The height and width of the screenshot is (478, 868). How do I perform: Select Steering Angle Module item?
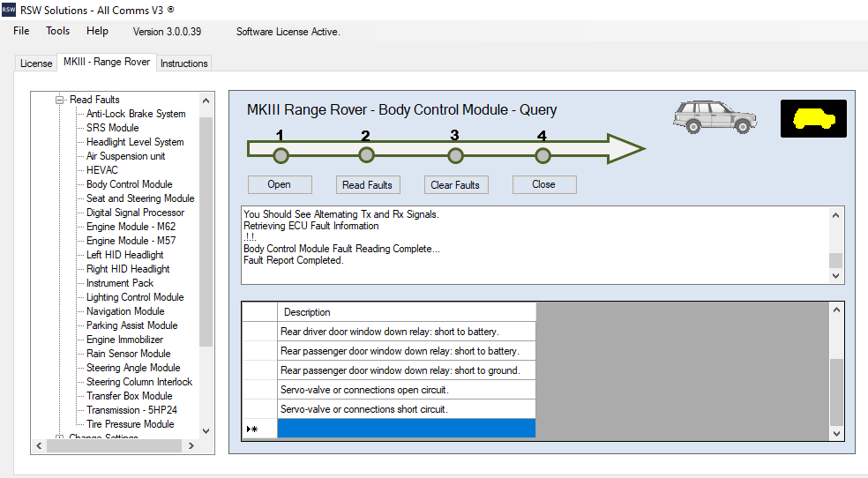[x=133, y=368]
